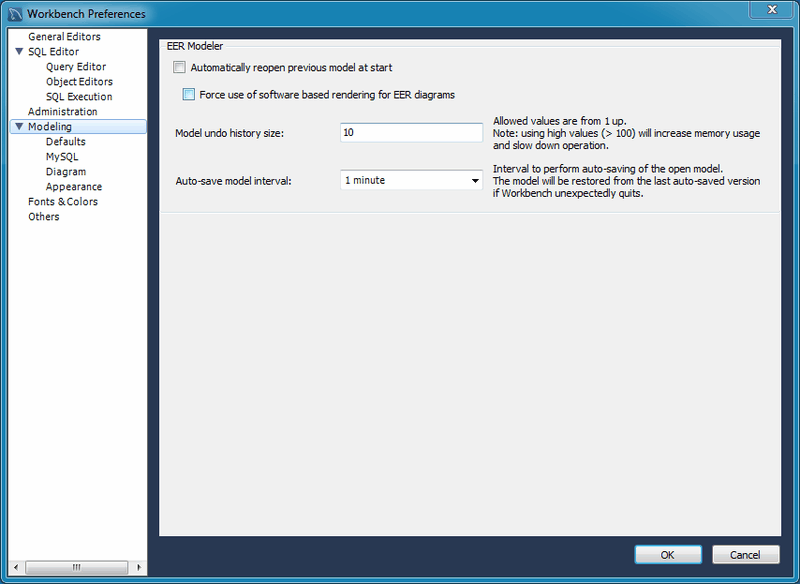Screen dimensions: 800x584
Task: Select the Modeling category label
Action: (49, 126)
